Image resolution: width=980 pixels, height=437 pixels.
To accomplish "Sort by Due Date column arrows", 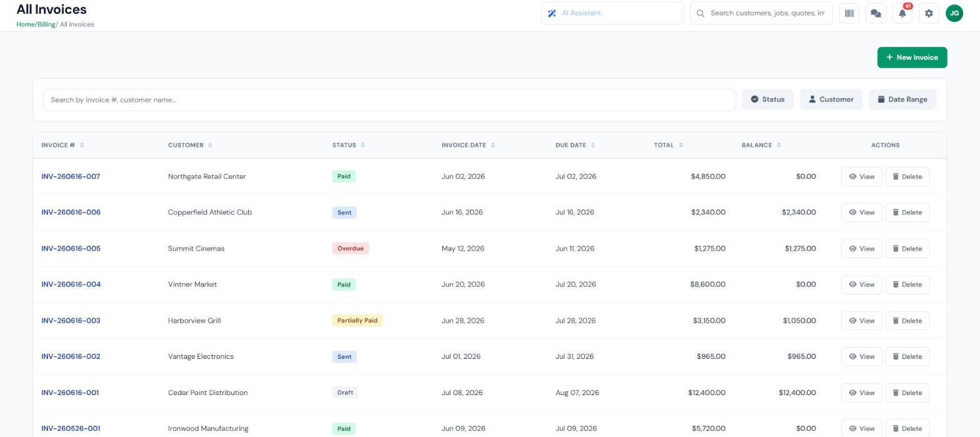I will (x=592, y=145).
